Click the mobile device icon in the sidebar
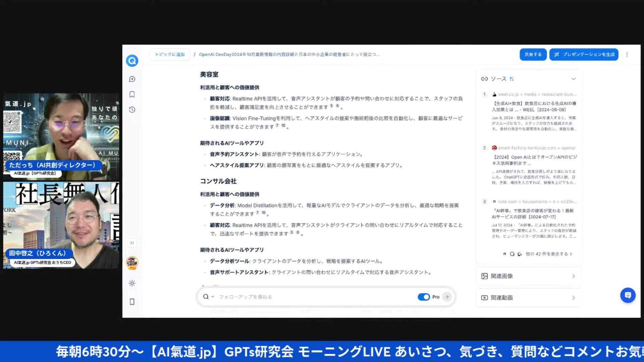Screen dimensions: 644x362 pos(132,302)
